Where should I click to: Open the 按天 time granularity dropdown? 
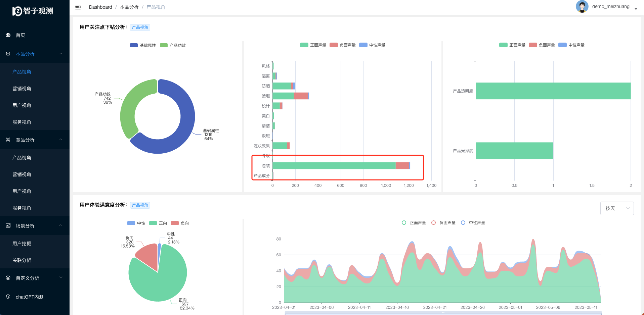click(617, 208)
